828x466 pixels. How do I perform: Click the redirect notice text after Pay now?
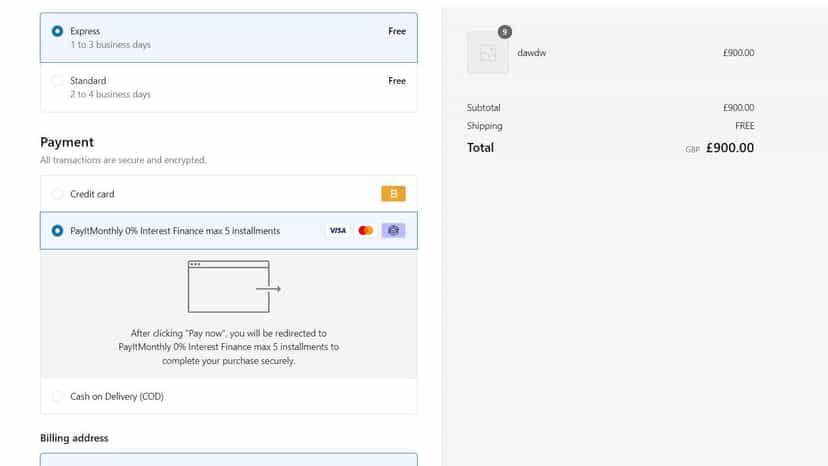[x=229, y=347]
